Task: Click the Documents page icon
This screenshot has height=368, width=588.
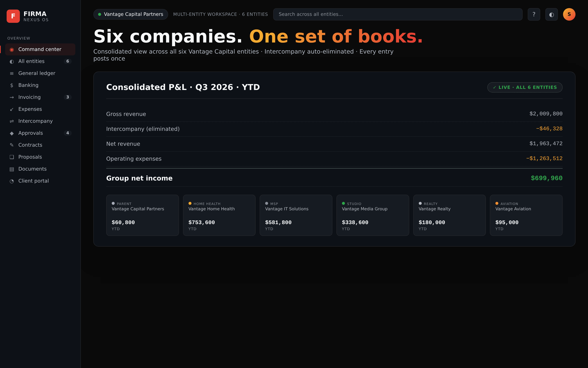Action: pyautogui.click(x=12, y=169)
